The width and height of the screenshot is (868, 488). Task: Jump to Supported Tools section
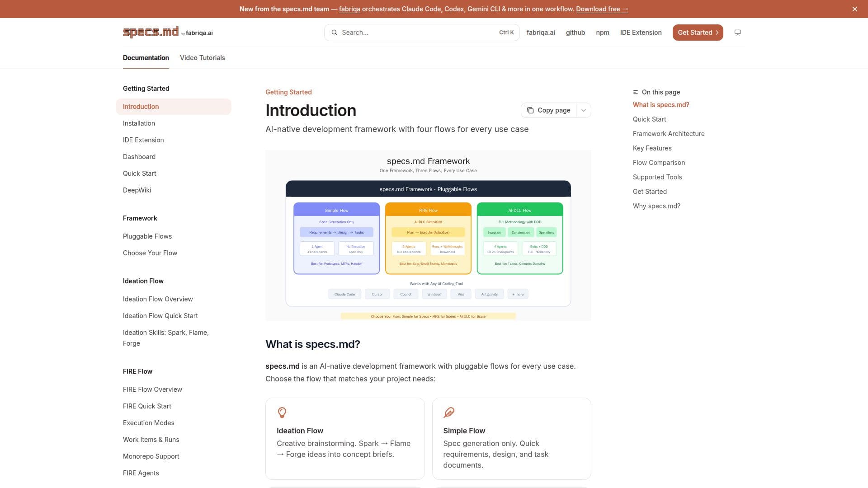point(657,177)
